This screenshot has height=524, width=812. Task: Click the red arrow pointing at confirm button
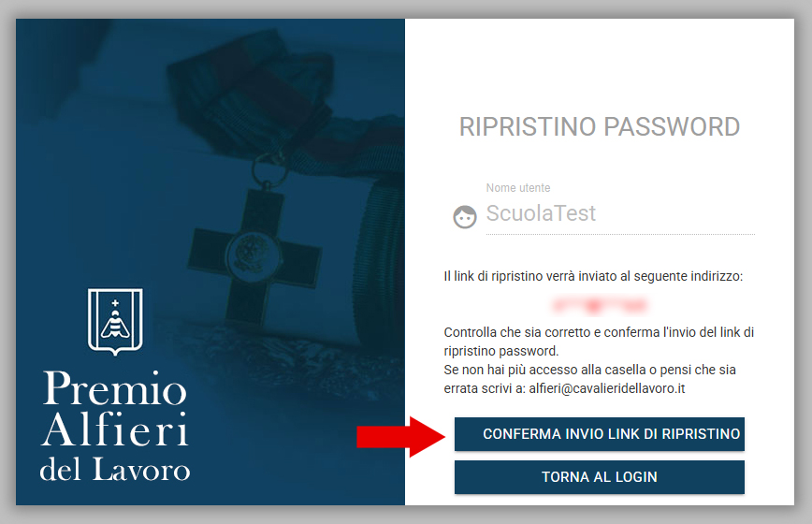coord(400,437)
